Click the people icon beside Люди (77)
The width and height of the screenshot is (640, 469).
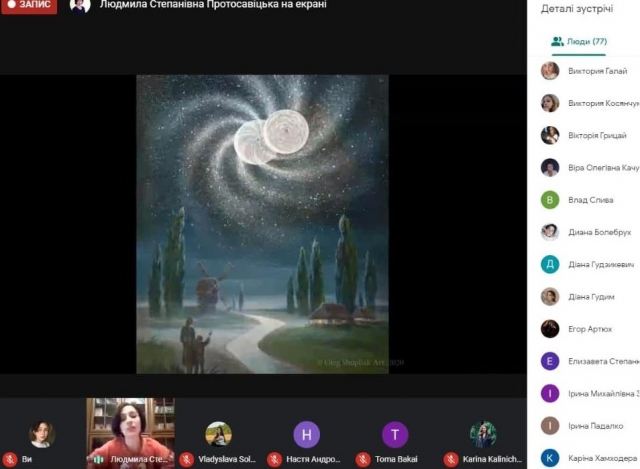pos(557,42)
